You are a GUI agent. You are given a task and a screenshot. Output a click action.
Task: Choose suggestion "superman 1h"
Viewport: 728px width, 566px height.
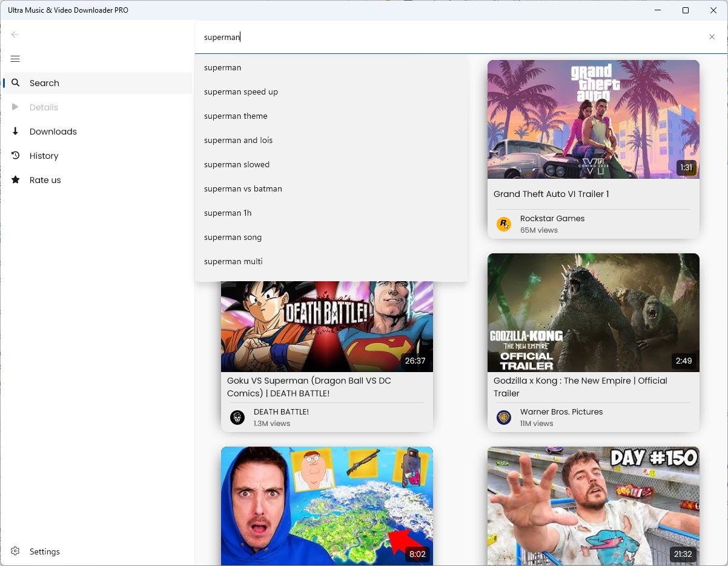[331, 213]
